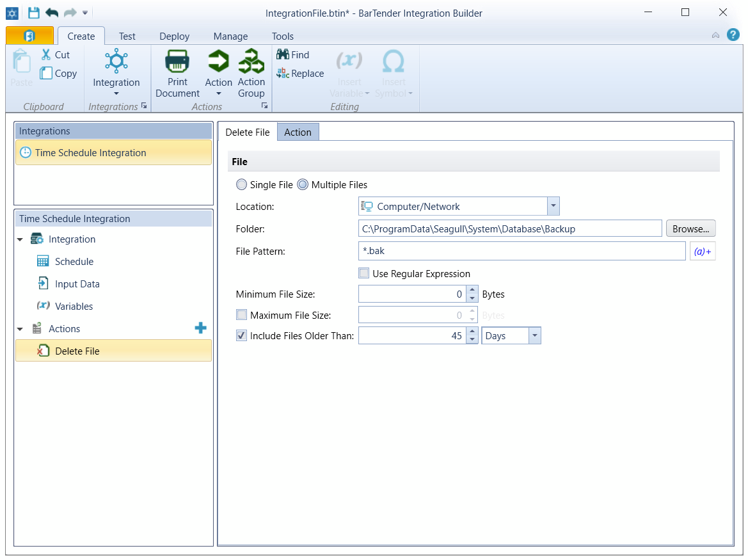Click the Copy icon in Clipboard group
This screenshot has width=748, height=560.
pyautogui.click(x=46, y=73)
